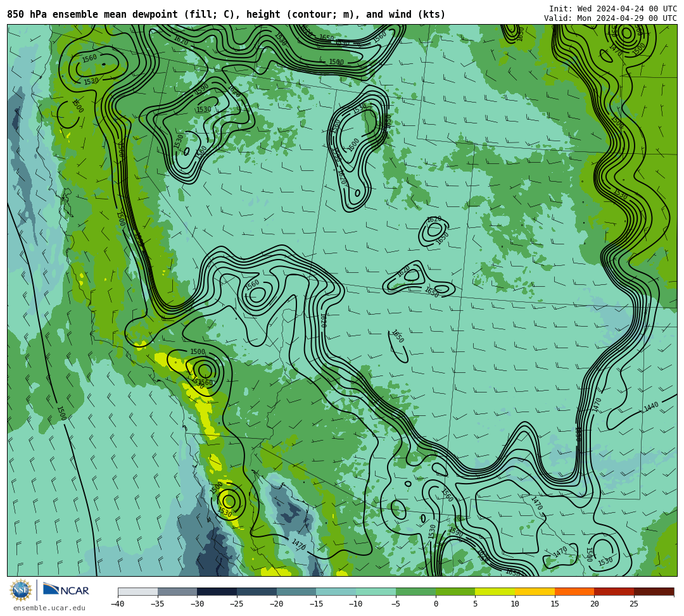Click the '−35' colorbar tick label
The height and width of the screenshot is (616, 684).
click(158, 604)
